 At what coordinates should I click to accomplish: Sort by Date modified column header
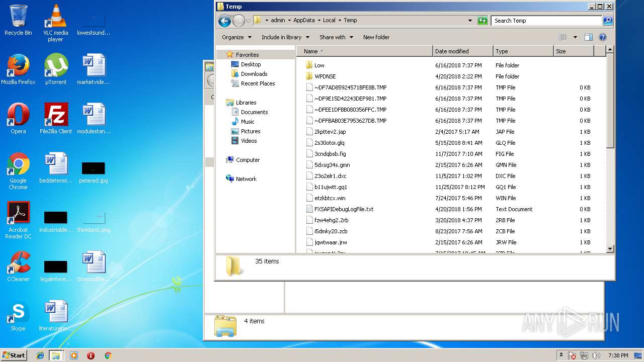(x=462, y=51)
